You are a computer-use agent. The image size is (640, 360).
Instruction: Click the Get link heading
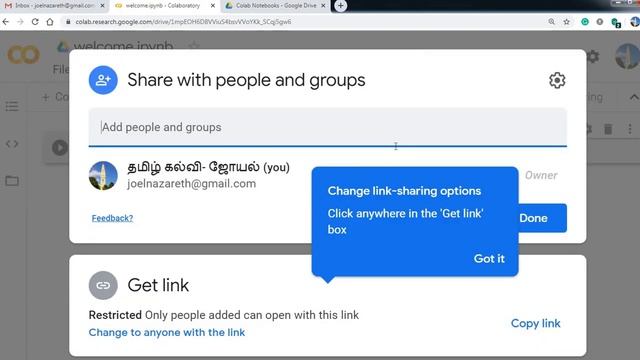(x=158, y=285)
